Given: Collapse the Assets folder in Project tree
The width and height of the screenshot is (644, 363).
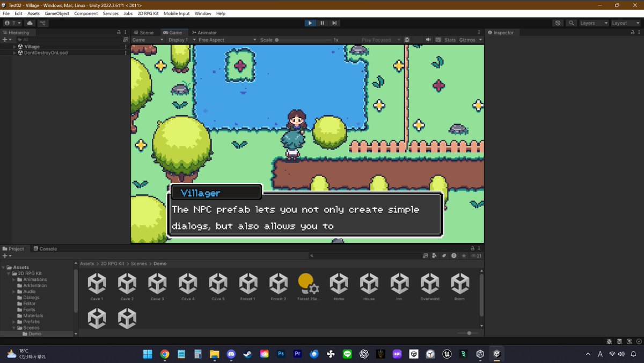Looking at the screenshot, I should tap(3, 267).
